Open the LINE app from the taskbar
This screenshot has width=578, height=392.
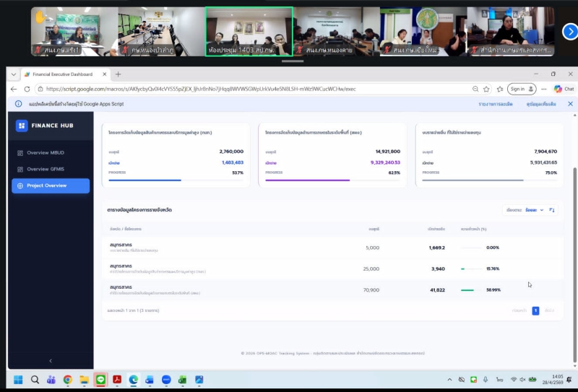100,380
